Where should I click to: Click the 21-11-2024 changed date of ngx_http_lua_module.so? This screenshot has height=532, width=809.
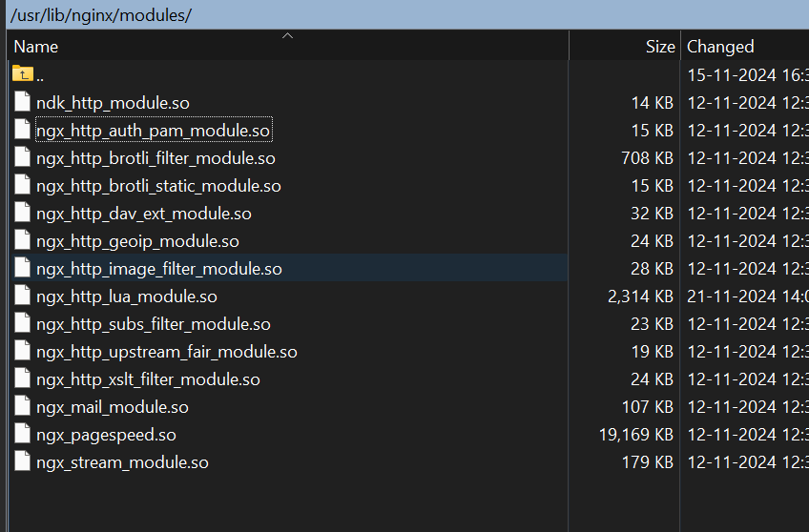pyautogui.click(x=748, y=297)
